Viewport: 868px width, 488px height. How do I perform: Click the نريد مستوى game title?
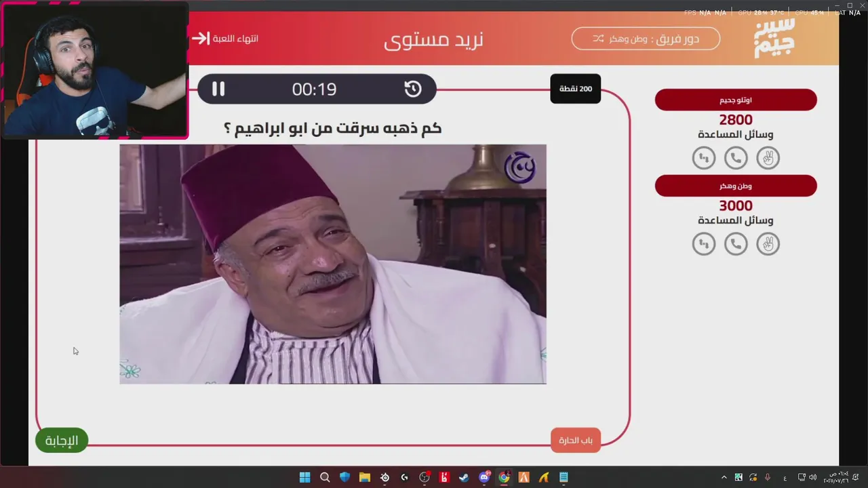click(434, 39)
